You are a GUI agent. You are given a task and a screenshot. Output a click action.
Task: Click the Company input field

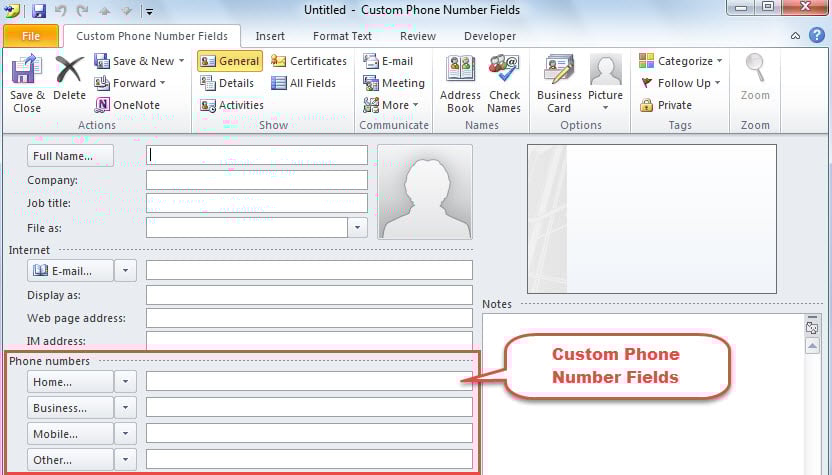[x=256, y=180]
